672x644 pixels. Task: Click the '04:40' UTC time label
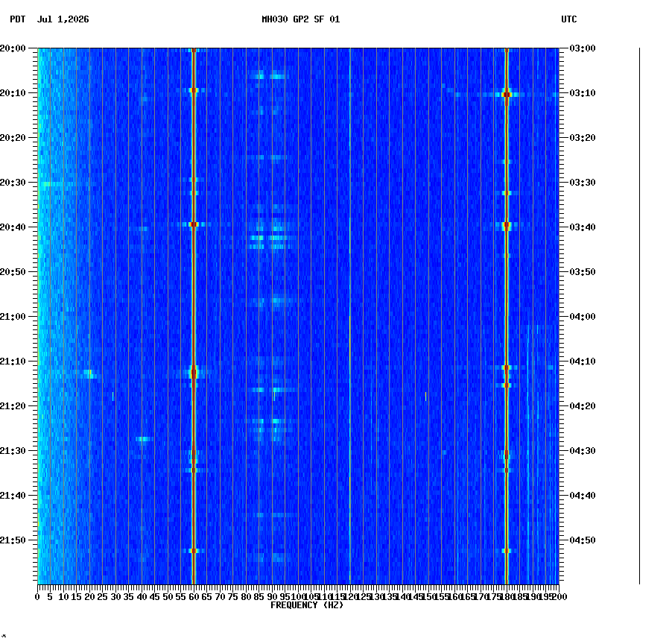click(583, 496)
